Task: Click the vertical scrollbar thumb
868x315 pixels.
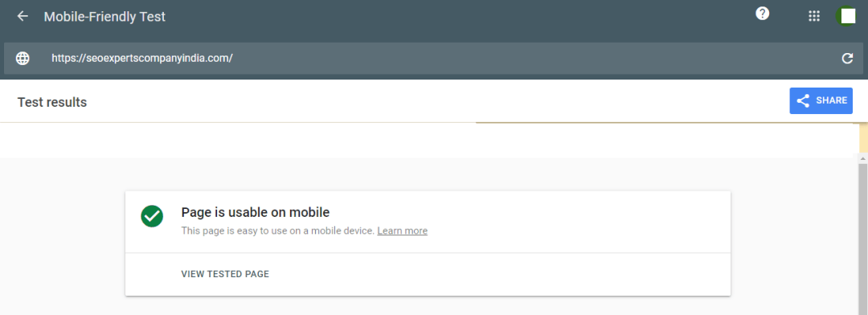Action: tap(863, 238)
